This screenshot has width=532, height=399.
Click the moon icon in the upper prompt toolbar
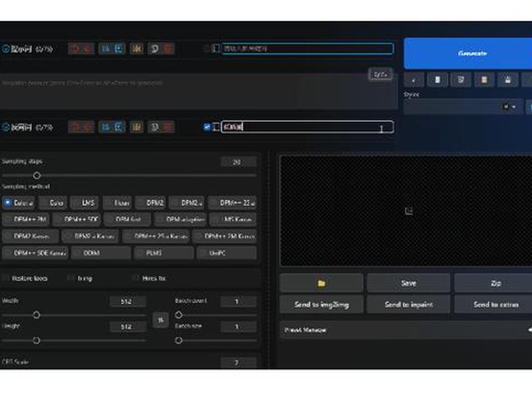coord(154,49)
